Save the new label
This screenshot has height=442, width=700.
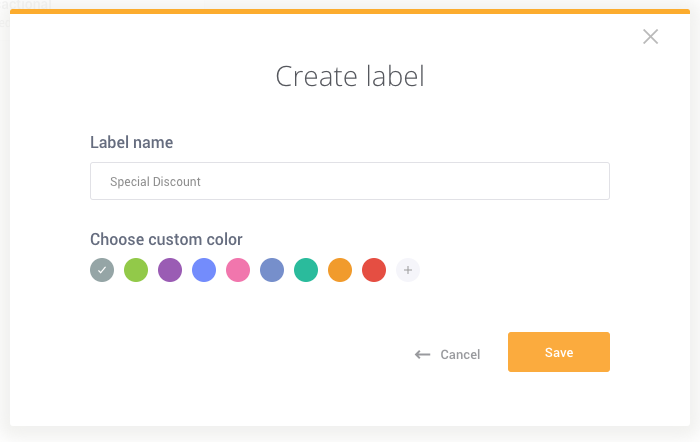tap(558, 352)
